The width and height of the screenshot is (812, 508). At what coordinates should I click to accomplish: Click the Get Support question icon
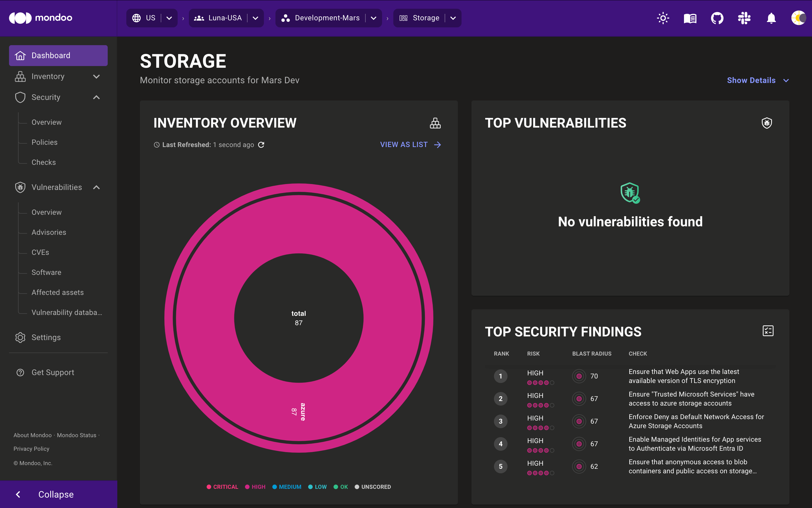(20, 372)
